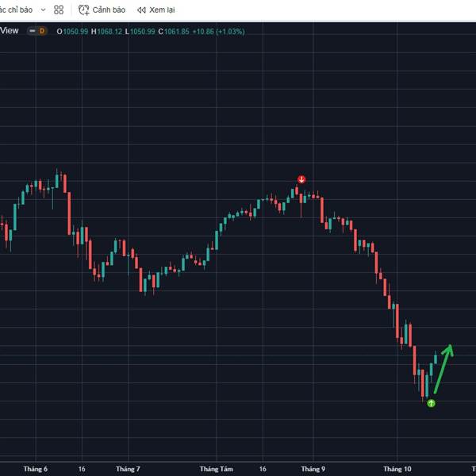Open the indicator templates grid icon
This screenshot has height=476, width=476.
(59, 10)
